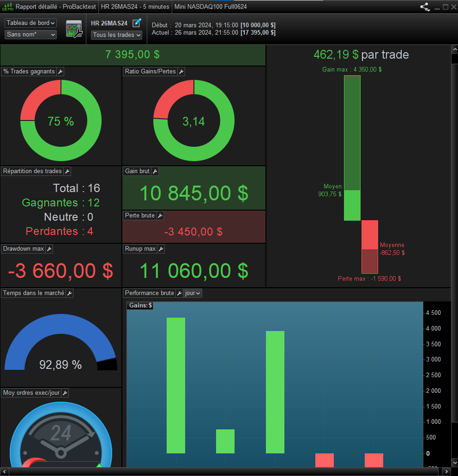The height and width of the screenshot is (476, 458).
Task: Open wrench settings for Temps dans le marché
Action: pyautogui.click(x=70, y=293)
